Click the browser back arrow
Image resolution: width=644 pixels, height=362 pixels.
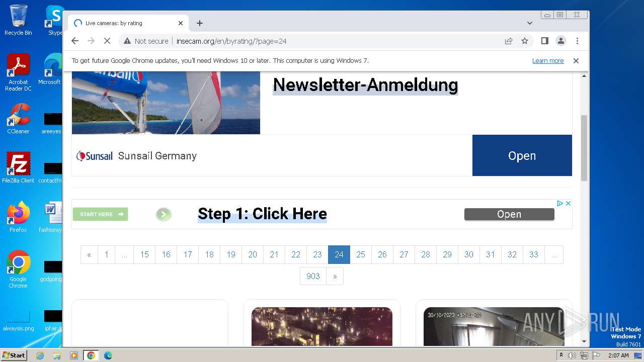click(x=75, y=41)
